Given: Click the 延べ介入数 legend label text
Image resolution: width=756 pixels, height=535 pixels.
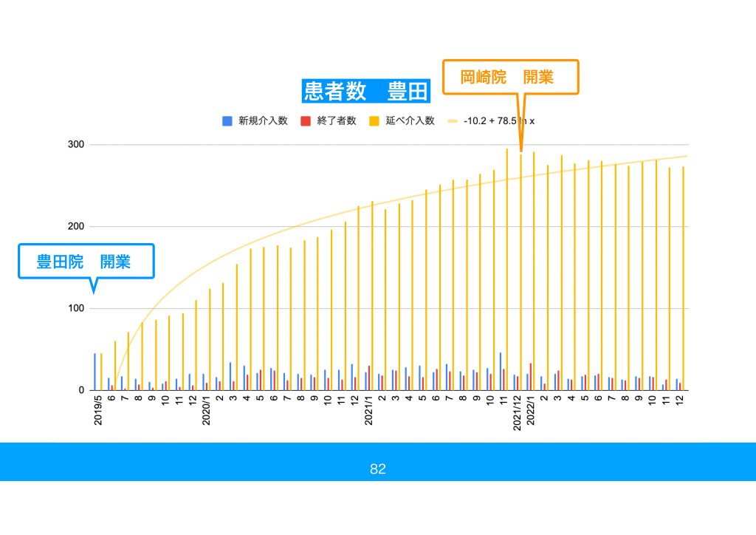Looking at the screenshot, I should point(410,121).
